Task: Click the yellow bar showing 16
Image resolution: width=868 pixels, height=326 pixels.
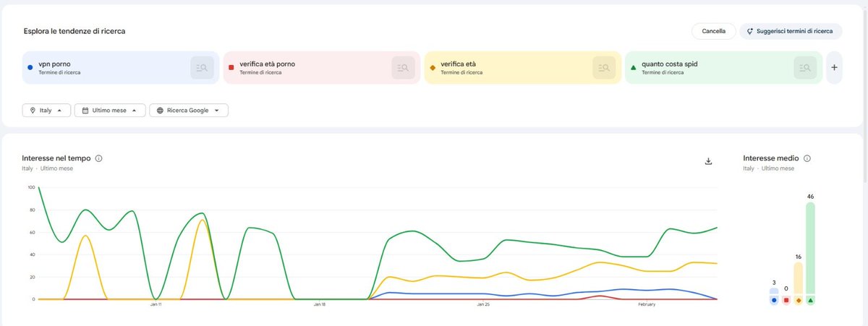Action: coord(799,278)
